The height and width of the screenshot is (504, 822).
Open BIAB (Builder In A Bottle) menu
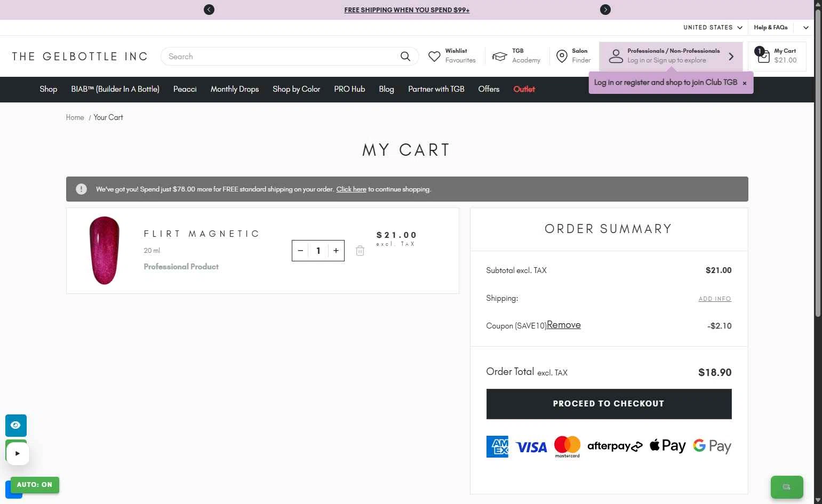click(x=115, y=89)
